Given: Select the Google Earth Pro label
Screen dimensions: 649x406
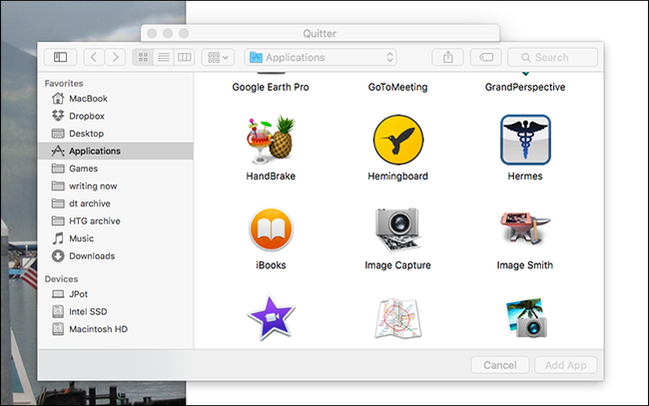Looking at the screenshot, I should (271, 87).
